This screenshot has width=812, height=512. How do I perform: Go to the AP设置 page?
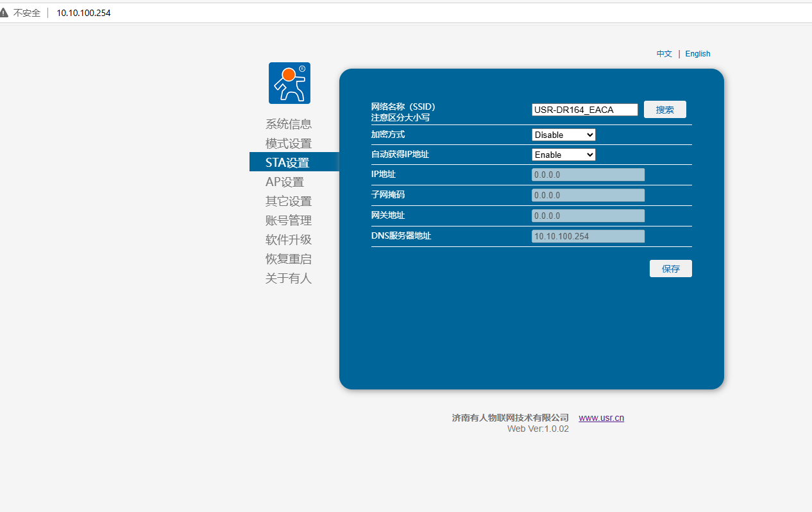(x=285, y=182)
